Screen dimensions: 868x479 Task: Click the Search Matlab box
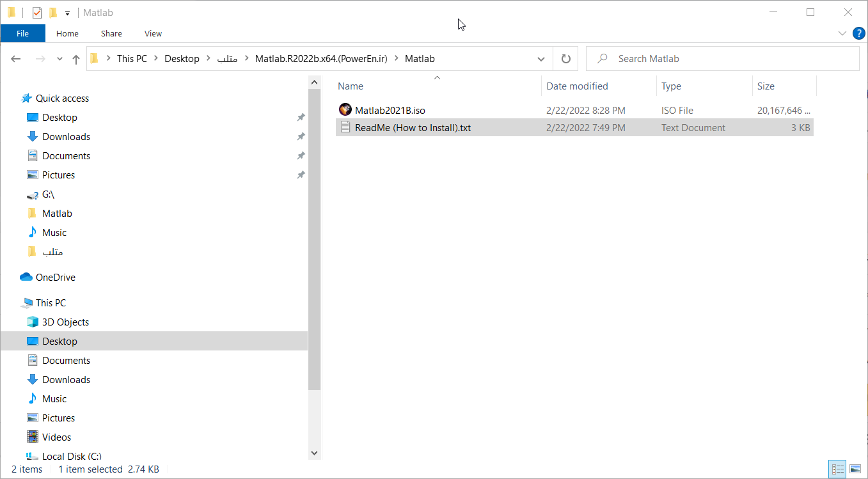[x=723, y=59]
